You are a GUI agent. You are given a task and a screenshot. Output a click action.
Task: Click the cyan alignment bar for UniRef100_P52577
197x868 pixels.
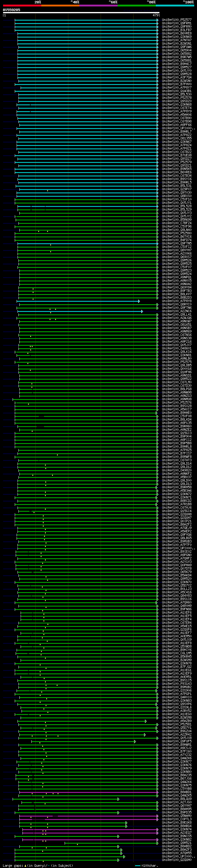[86, 20]
